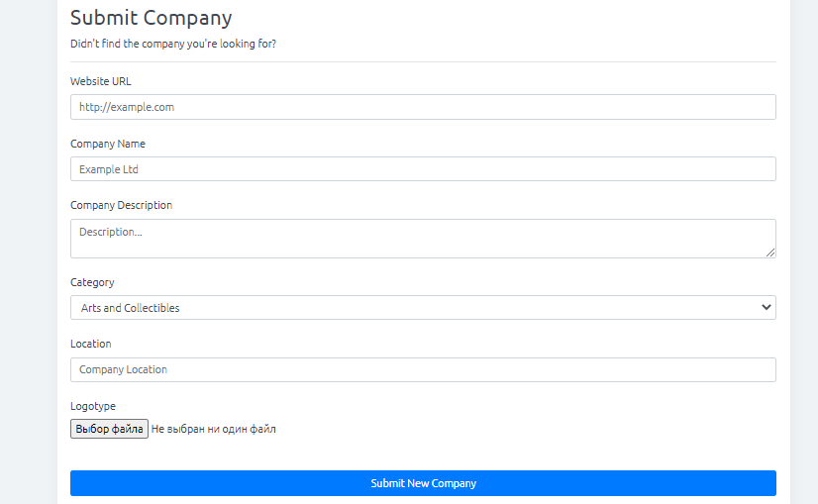Click the description textarea resize handle
Viewport: 818px width, 504px height.
[770, 252]
